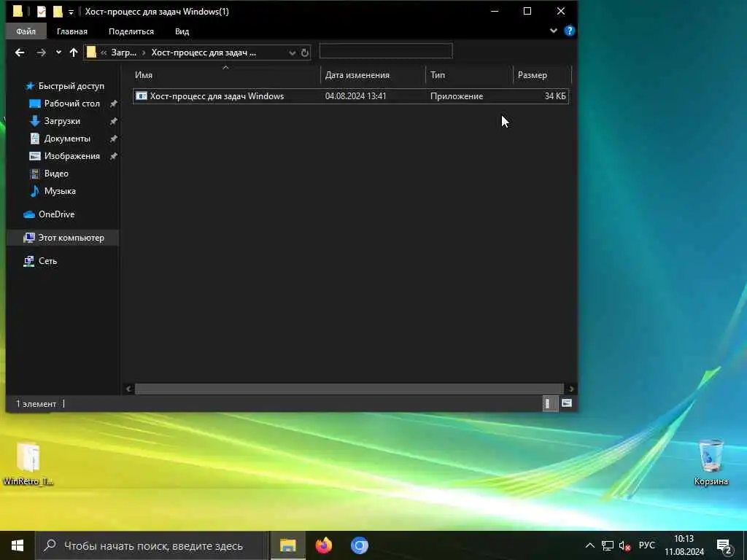This screenshot has width=747, height=560.
Task: Switch the РУС input language
Action: coord(646,545)
